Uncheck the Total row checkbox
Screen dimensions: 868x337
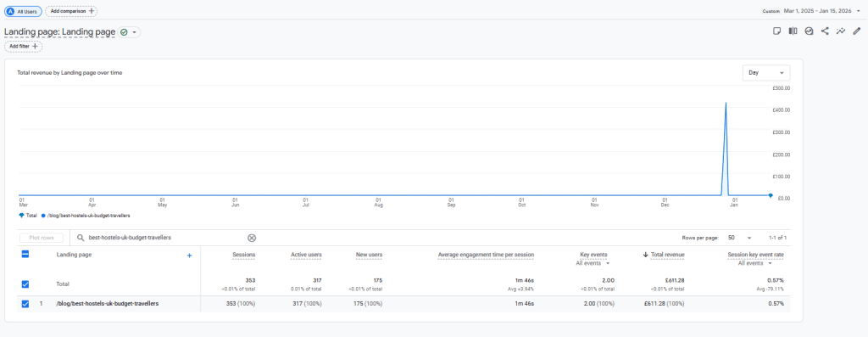[25, 284]
